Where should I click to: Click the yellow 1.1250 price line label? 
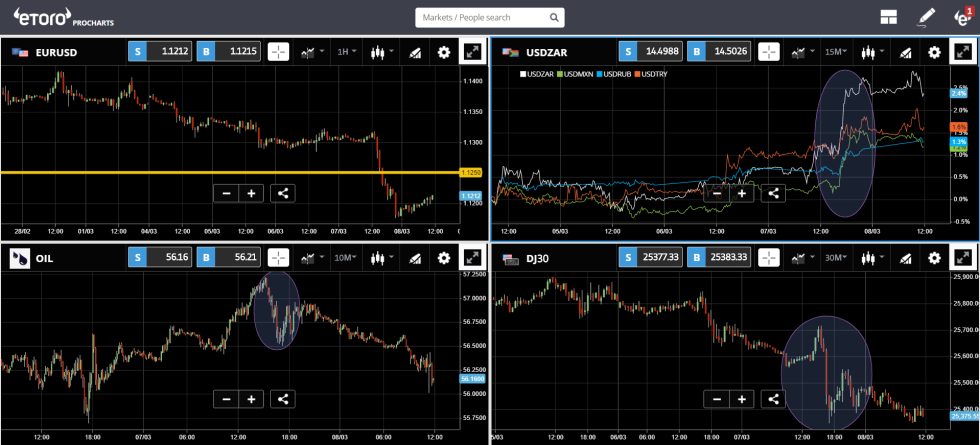[x=470, y=172]
